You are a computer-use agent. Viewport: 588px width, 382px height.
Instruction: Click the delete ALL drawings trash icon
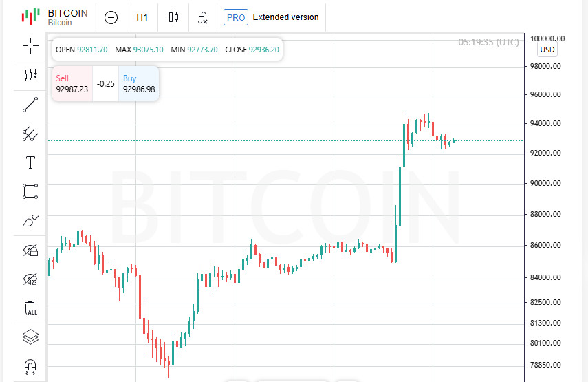pos(30,308)
